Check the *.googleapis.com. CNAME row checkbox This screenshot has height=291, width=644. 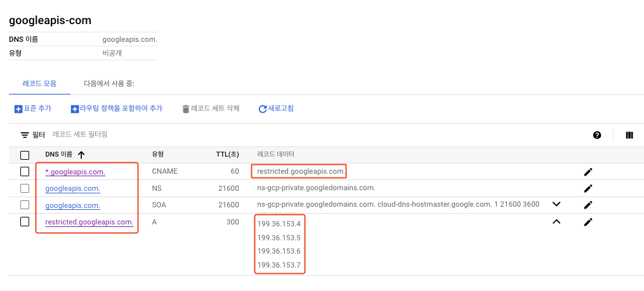pos(25,172)
